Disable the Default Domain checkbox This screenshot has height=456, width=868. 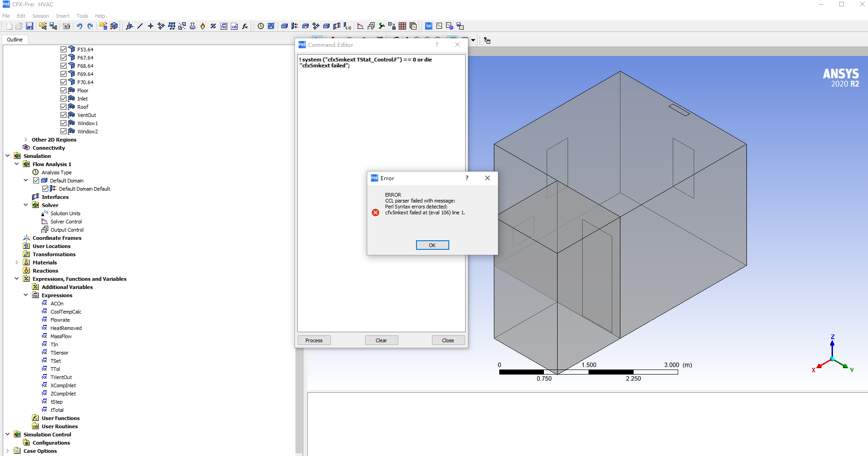point(36,181)
